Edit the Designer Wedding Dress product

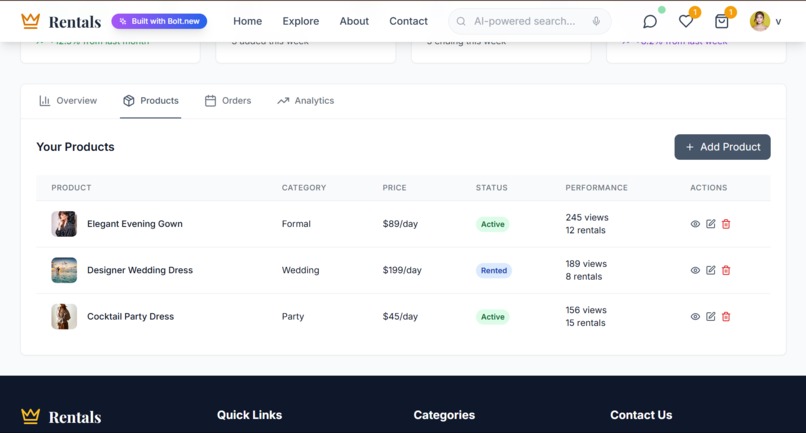(x=710, y=270)
